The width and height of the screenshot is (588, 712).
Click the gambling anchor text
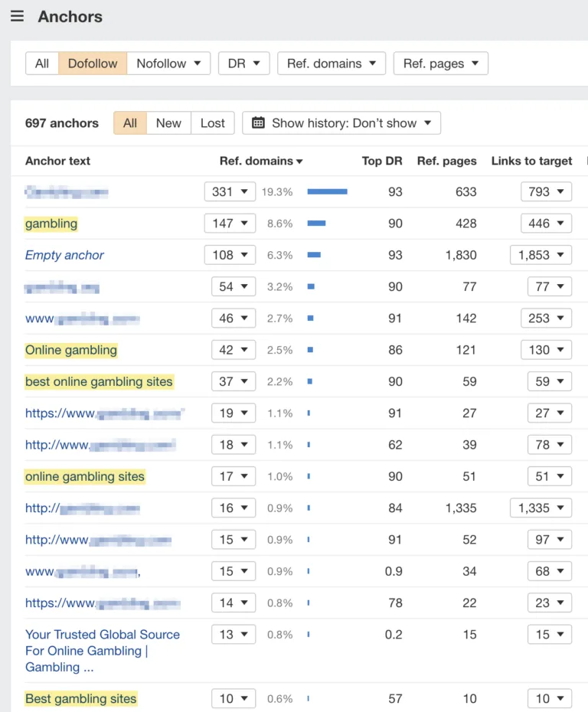(x=51, y=224)
